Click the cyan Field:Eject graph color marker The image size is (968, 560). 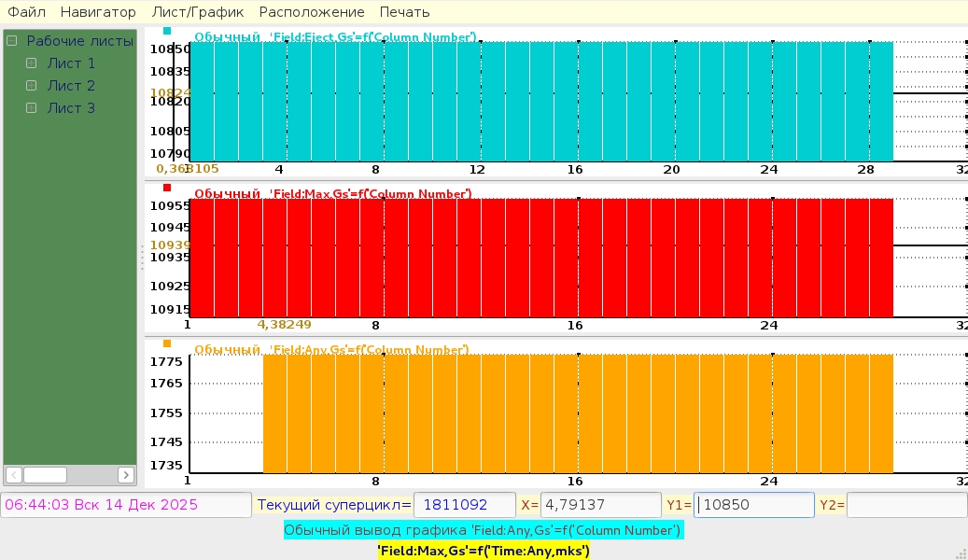(x=167, y=31)
